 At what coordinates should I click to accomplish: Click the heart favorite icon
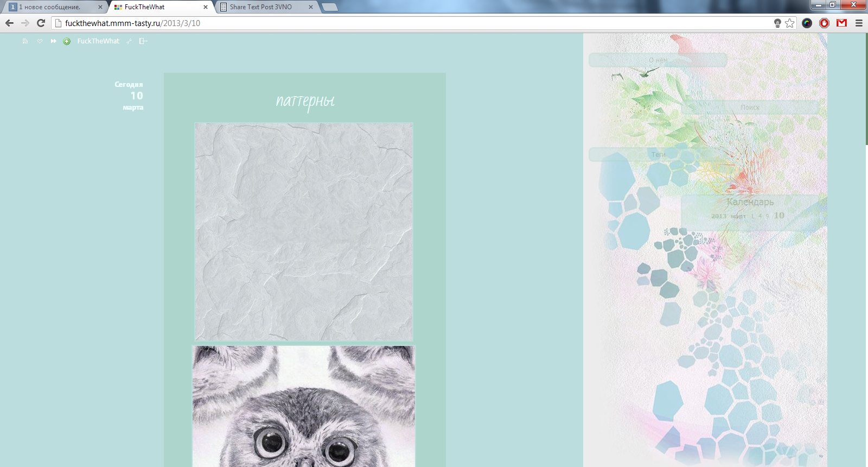click(40, 41)
